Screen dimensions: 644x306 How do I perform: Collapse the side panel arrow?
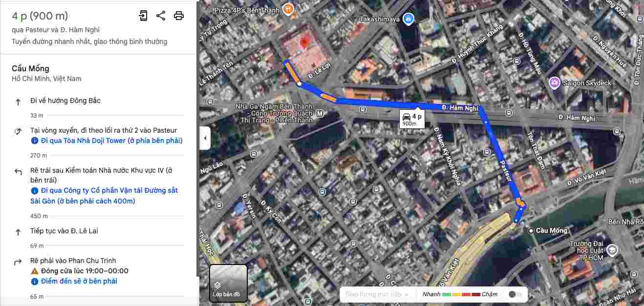[x=205, y=138]
